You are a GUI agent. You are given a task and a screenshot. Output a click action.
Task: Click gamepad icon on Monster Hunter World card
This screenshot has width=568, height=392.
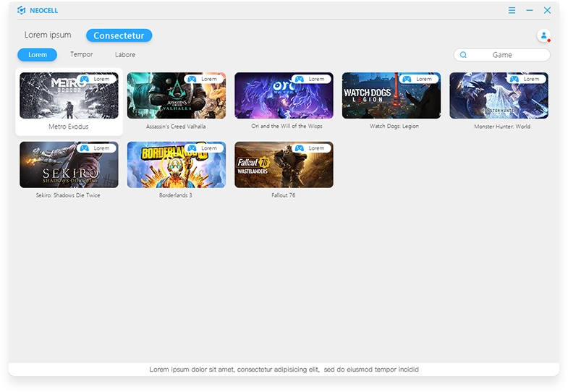[x=514, y=79]
